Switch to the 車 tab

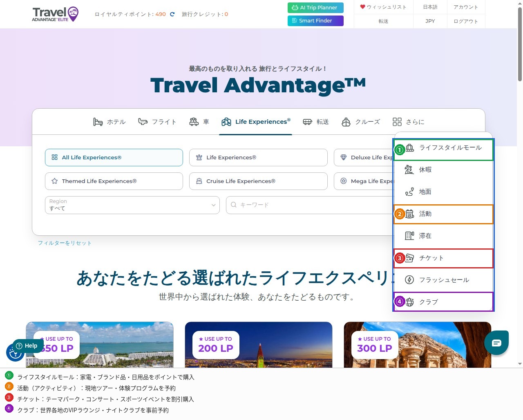[x=199, y=122]
